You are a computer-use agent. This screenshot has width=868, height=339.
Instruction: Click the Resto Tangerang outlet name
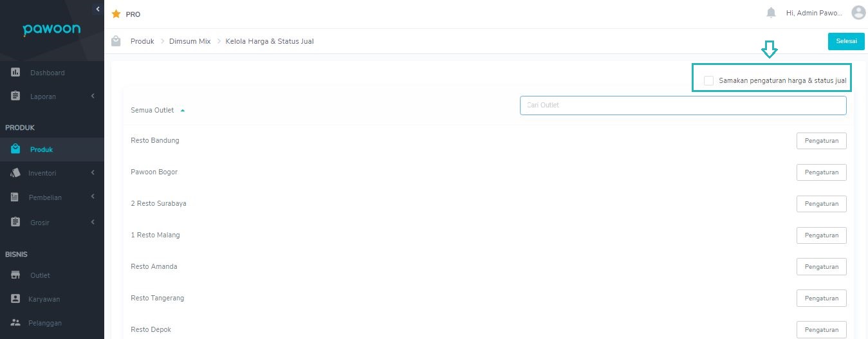click(158, 298)
